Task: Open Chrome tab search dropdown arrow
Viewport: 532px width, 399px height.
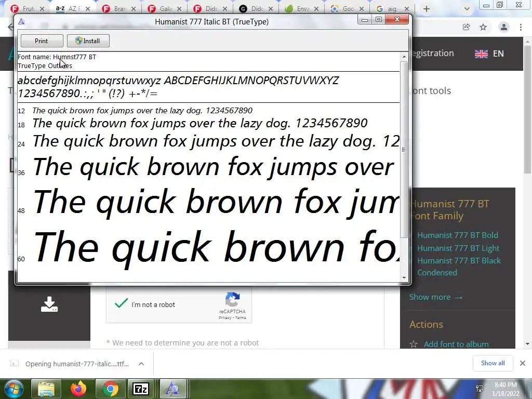Action: pyautogui.click(x=467, y=9)
